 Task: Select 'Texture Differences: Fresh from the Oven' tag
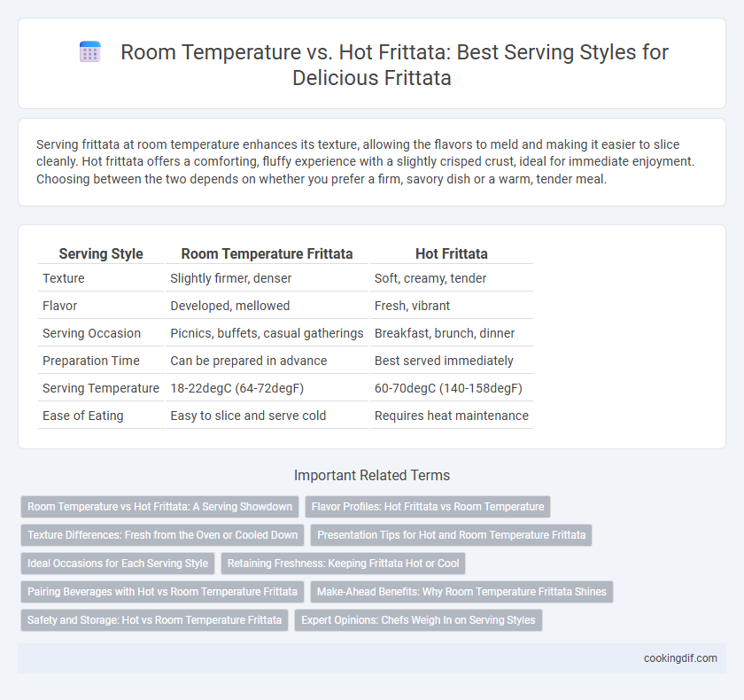point(162,535)
